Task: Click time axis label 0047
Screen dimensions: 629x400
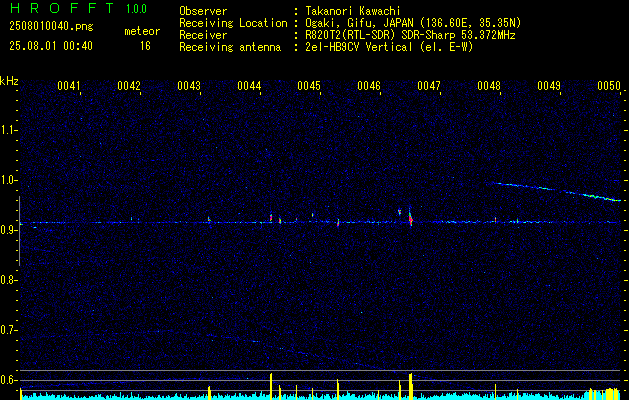Action: 429,85
